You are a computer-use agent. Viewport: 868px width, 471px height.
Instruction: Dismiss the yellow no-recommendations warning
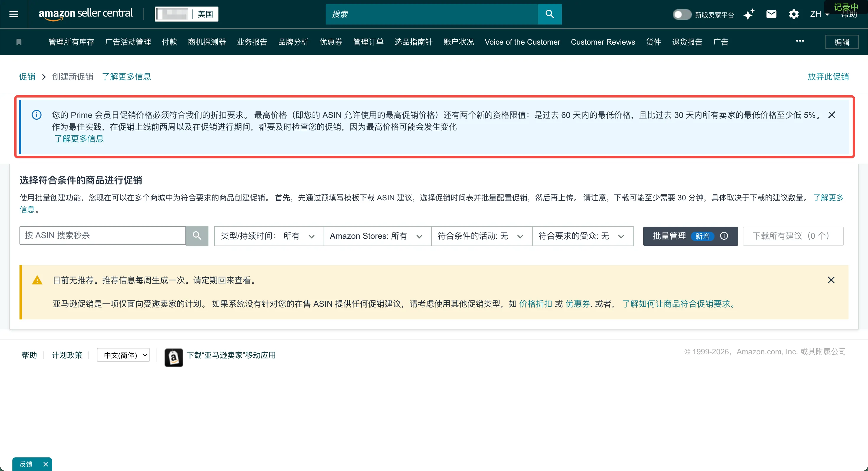pyautogui.click(x=831, y=280)
